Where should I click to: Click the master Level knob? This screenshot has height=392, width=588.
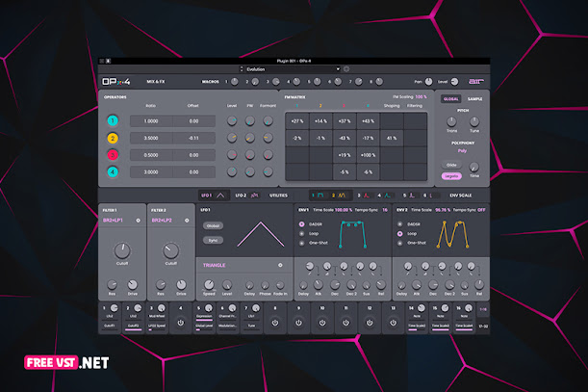(x=454, y=82)
